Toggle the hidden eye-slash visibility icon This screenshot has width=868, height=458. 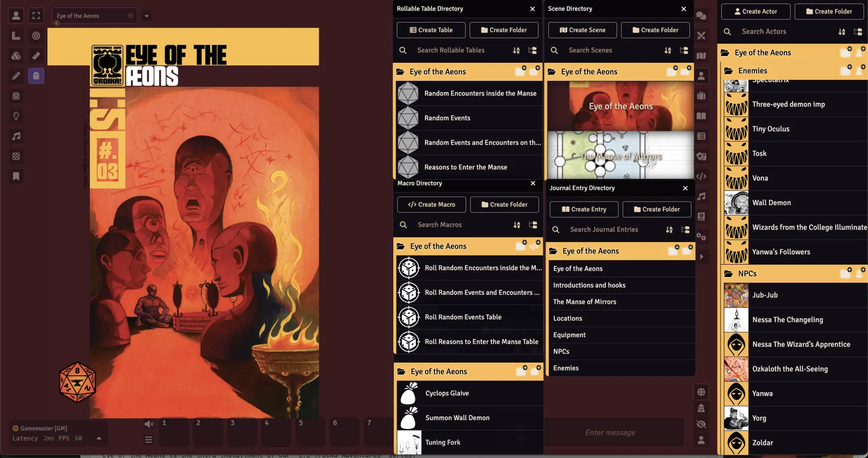[701, 424]
